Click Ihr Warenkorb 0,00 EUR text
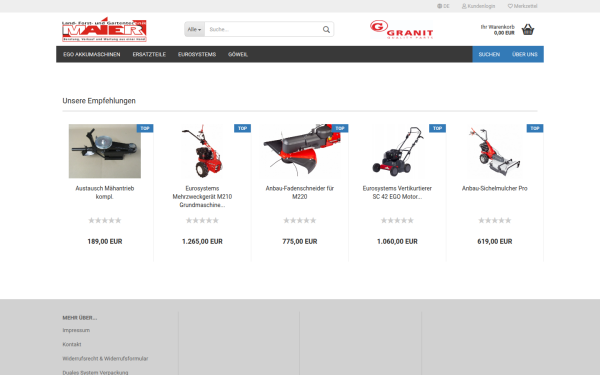 (497, 30)
